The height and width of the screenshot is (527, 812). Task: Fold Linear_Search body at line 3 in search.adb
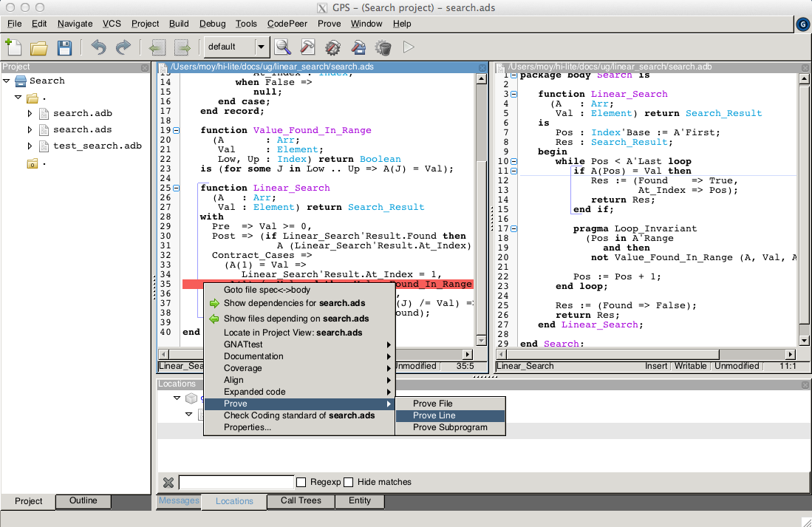click(514, 95)
